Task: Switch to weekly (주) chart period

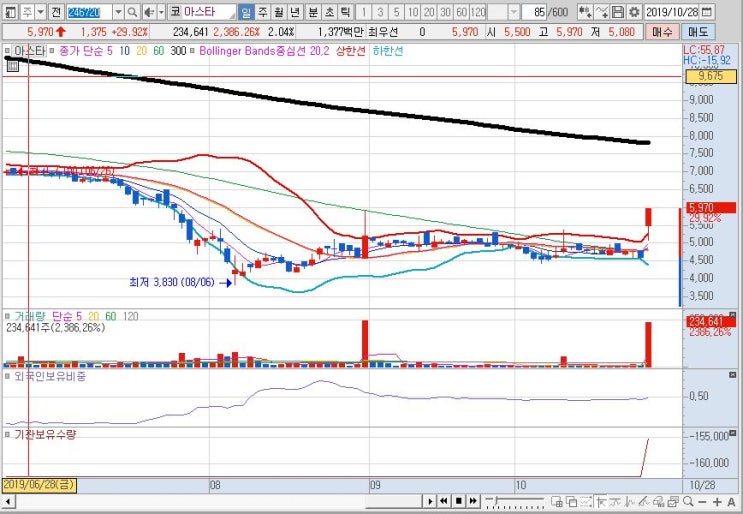Action: point(263,12)
